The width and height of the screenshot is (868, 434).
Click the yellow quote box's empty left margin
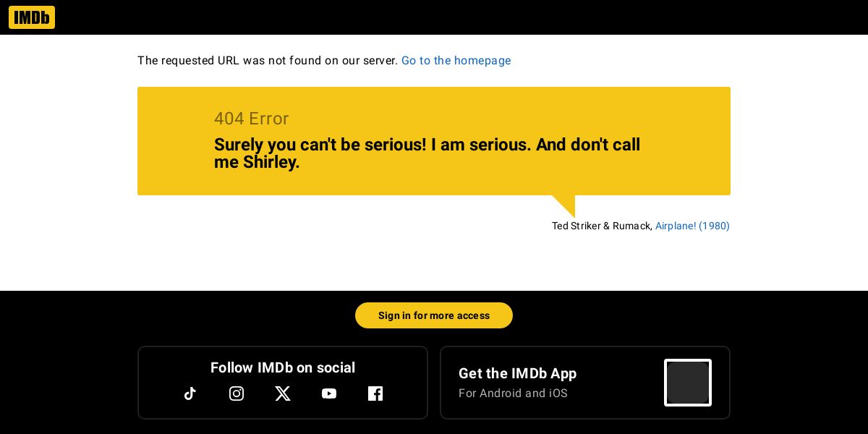click(x=175, y=141)
